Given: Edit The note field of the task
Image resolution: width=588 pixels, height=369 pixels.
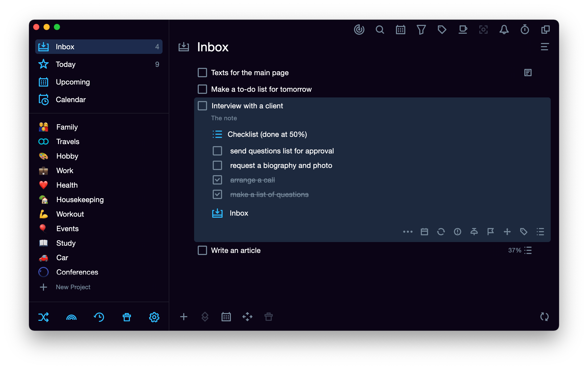Looking at the screenshot, I should tap(224, 118).
